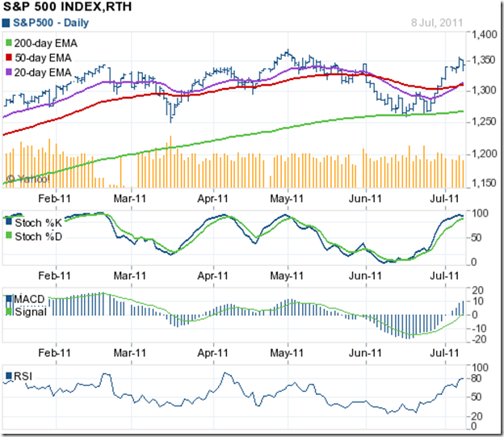Click the purple 20-day EMA legend swatch

pyautogui.click(x=8, y=73)
